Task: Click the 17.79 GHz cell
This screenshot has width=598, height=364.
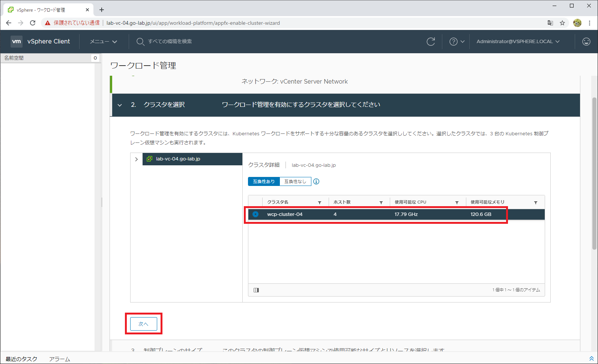Action: click(406, 214)
